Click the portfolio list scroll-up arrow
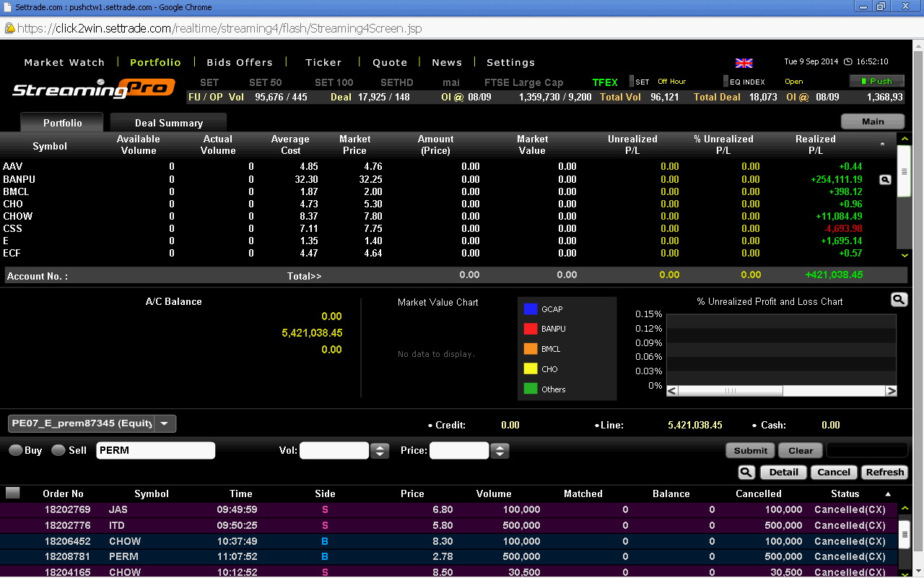The height and width of the screenshot is (578, 924). [x=904, y=139]
